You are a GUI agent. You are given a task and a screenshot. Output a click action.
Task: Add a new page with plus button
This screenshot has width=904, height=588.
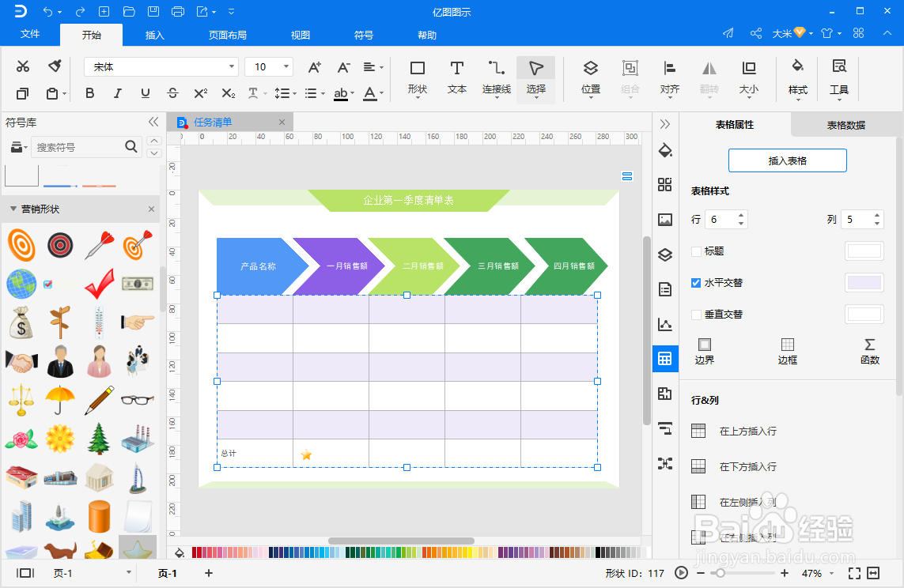coord(209,573)
